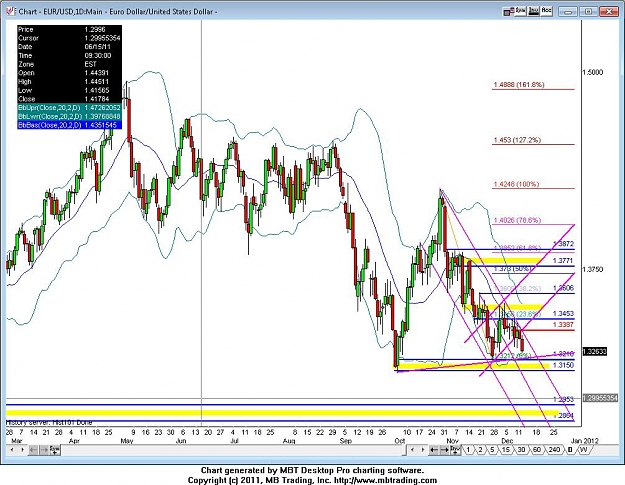Select the 15-minute timeframe tab
625x485 pixels.
pyautogui.click(x=506, y=450)
